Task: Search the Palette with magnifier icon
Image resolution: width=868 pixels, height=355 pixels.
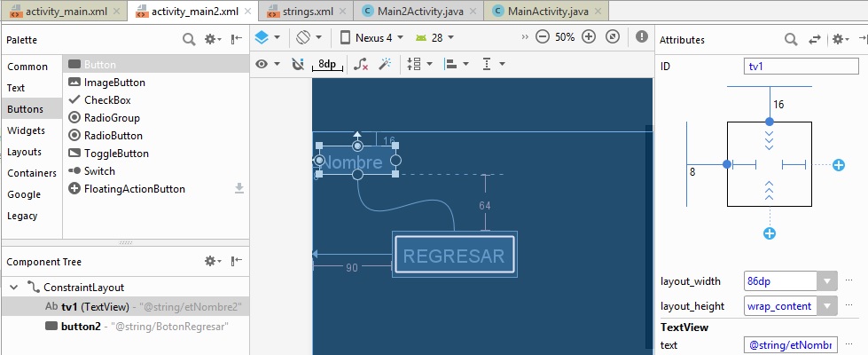Action: (x=189, y=39)
